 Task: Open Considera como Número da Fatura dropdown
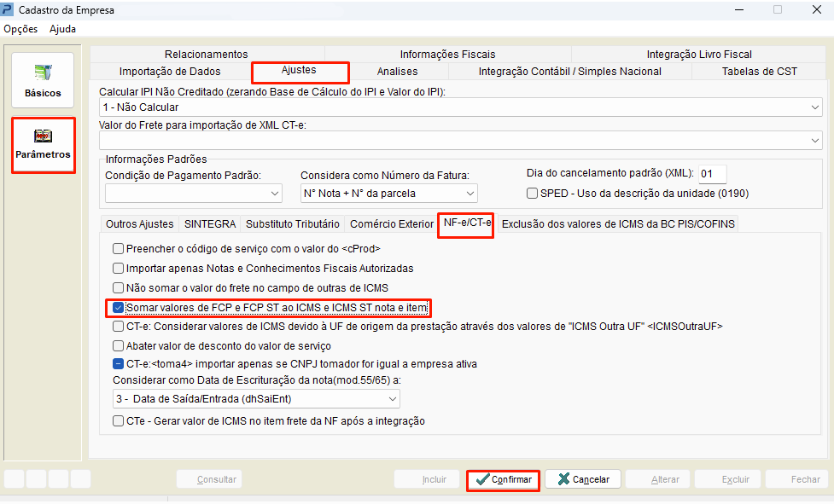[x=388, y=194]
